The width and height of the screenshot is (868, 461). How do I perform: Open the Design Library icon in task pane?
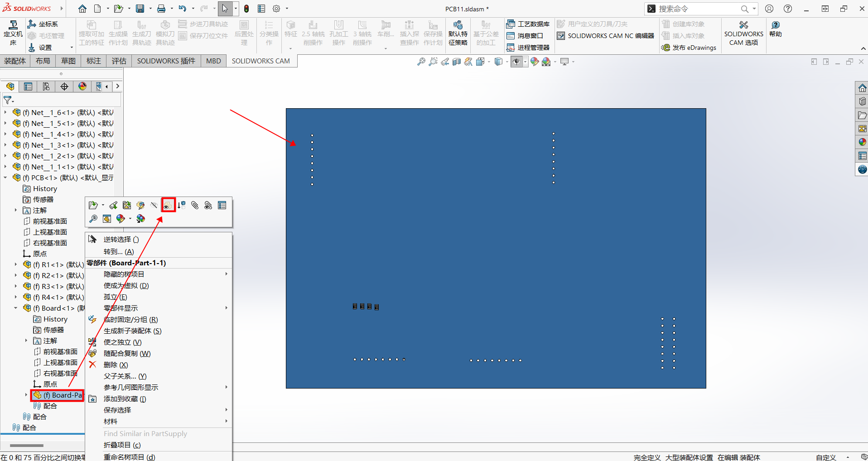(862, 101)
